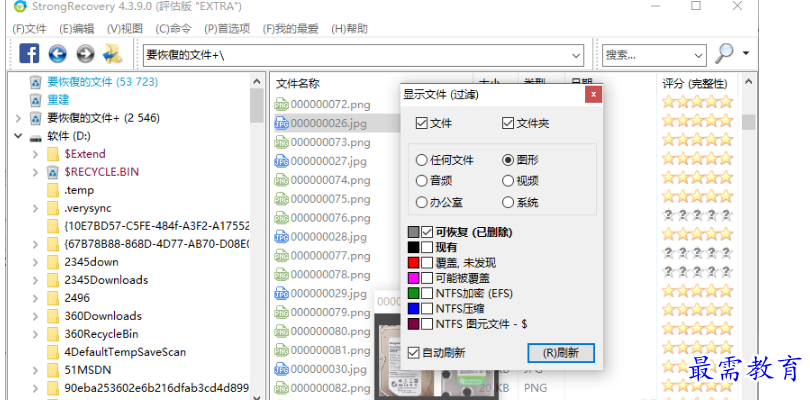Expand the $RECYCLE.BIN folder
The width and height of the screenshot is (810, 400).
pos(35,172)
